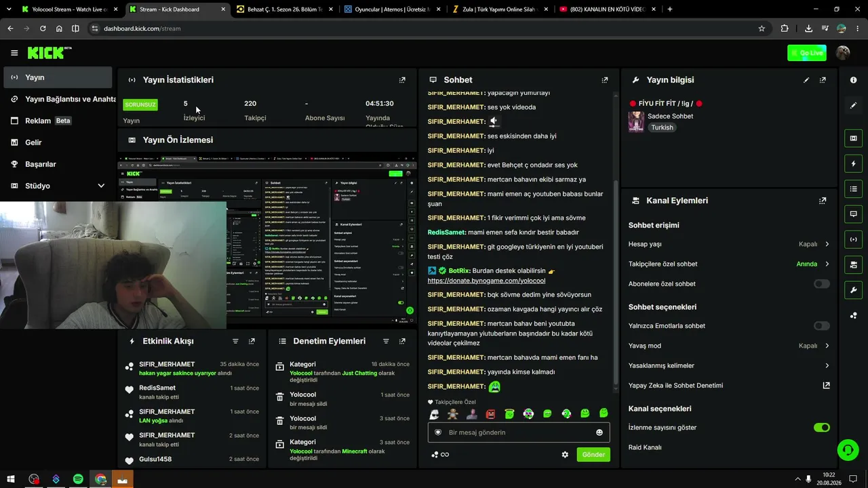Open the emoji picker in the message box

pos(599,432)
